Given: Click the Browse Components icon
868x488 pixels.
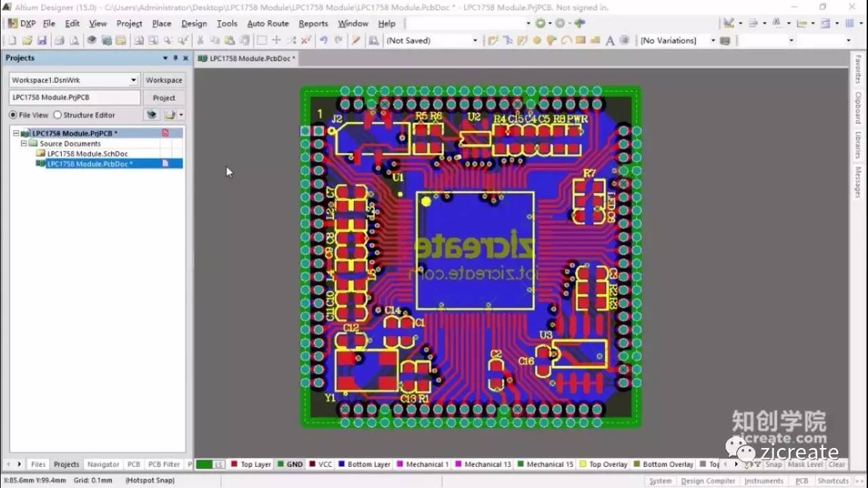Looking at the screenshot, I should 374,41.
